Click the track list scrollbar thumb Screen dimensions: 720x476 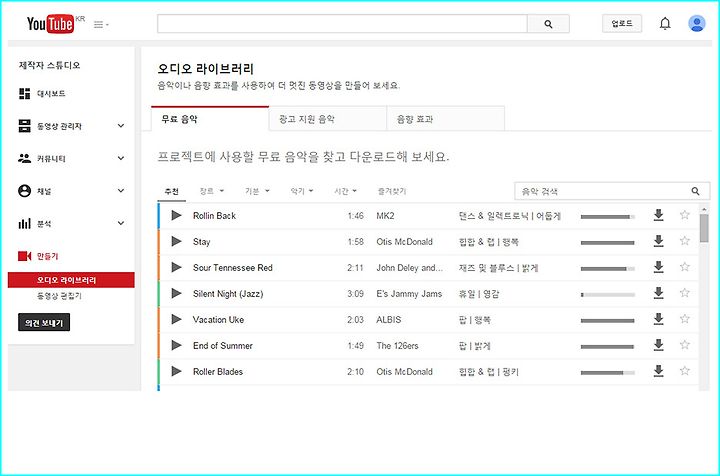704,228
